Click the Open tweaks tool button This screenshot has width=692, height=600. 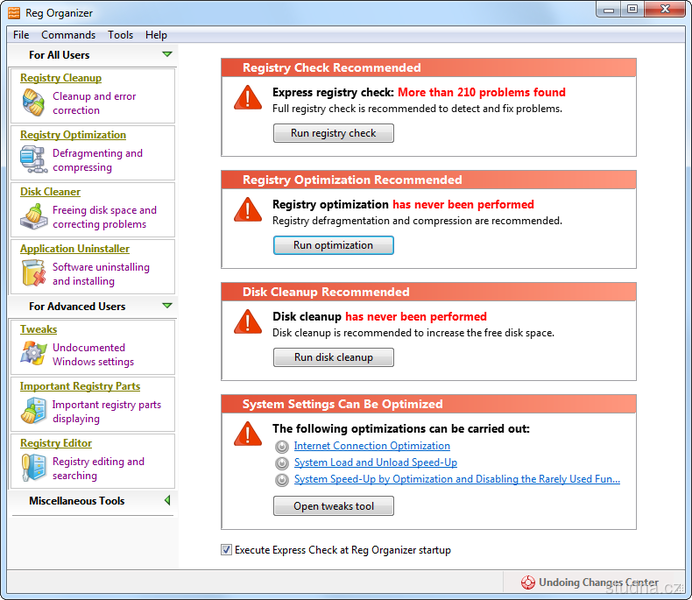click(x=333, y=506)
